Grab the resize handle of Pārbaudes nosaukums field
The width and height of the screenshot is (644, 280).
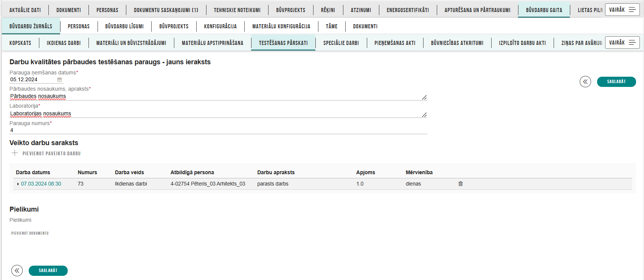click(424, 97)
